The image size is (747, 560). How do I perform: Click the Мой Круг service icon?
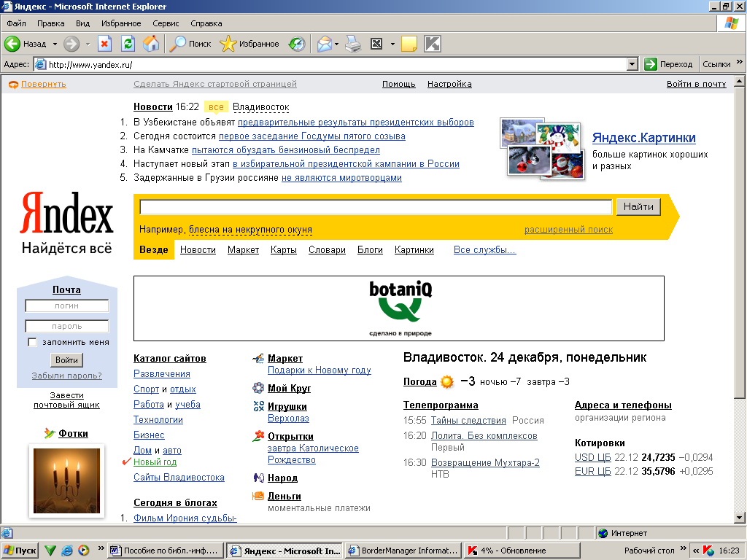pos(258,388)
